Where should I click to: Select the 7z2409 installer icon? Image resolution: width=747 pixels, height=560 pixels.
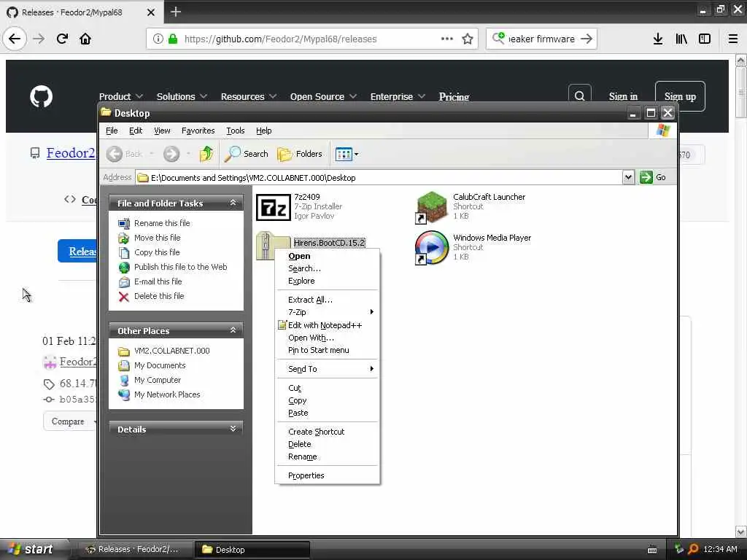(273, 207)
